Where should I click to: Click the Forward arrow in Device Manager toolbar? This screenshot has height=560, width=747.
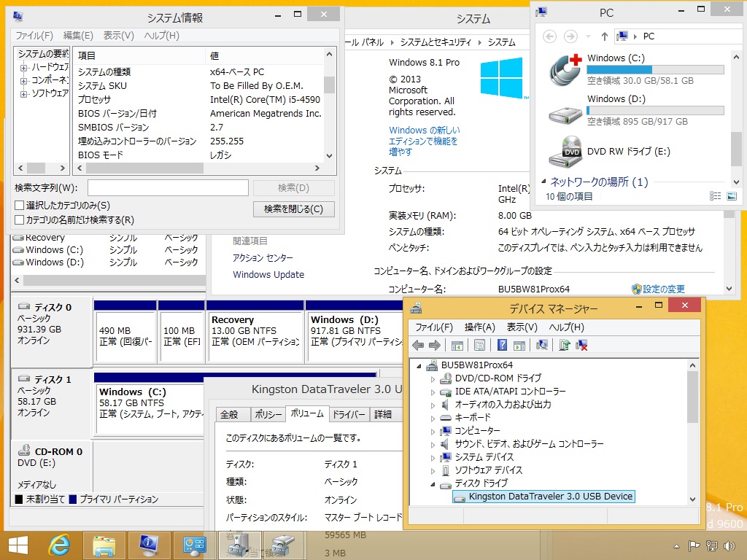(435, 345)
